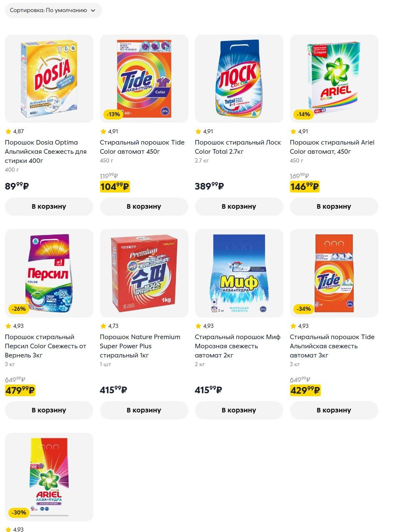Click the title 'Порошок стиральный Персил Color Свежесть'
Image resolution: width=400 pixels, height=532 pixels.
45,346
